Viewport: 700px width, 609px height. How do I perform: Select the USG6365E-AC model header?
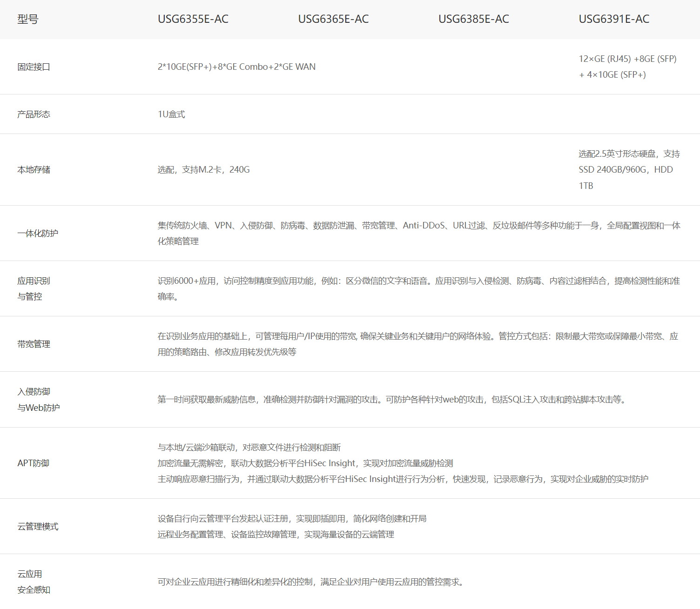point(333,19)
